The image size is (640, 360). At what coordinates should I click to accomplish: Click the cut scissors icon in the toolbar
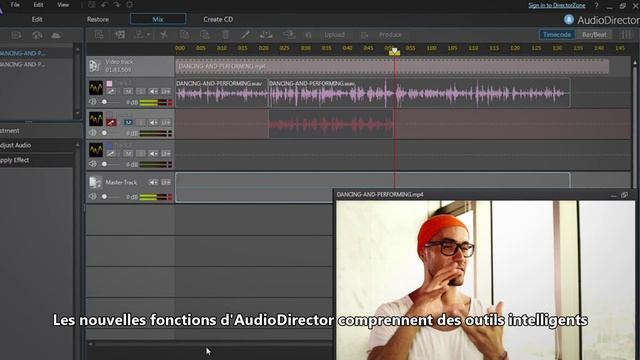164,35
